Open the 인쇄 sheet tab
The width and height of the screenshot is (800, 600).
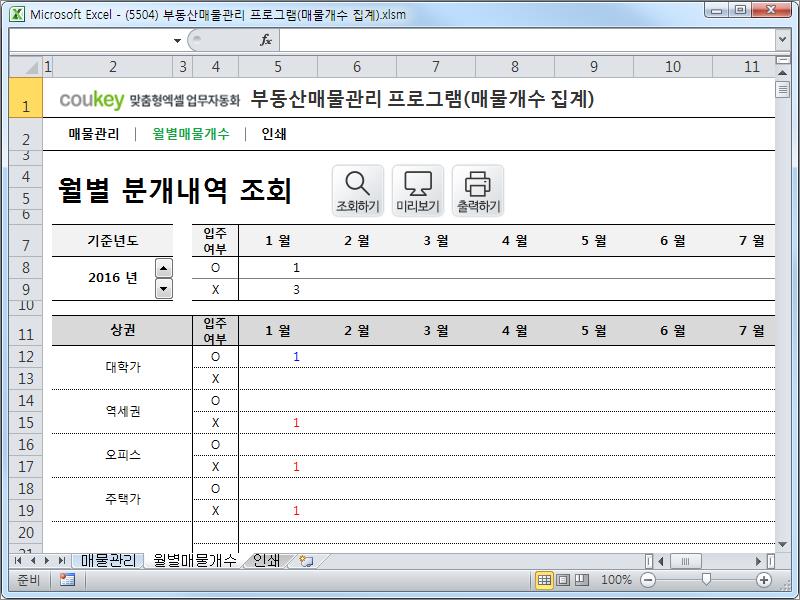coord(266,561)
